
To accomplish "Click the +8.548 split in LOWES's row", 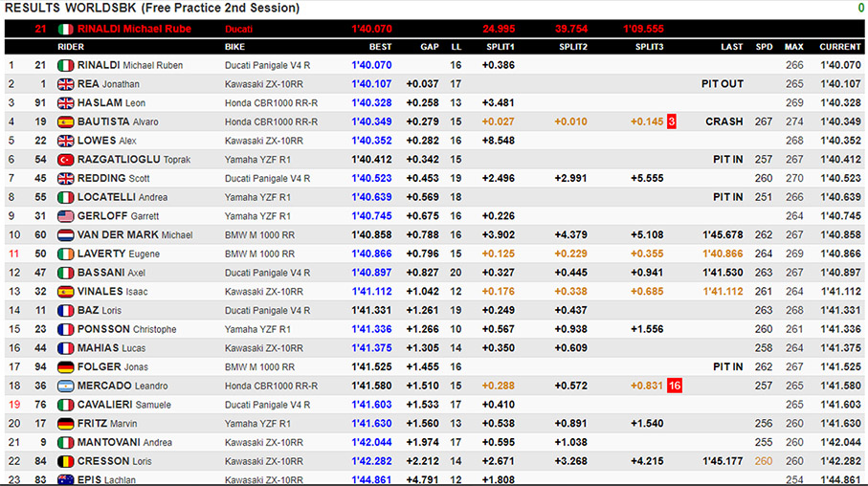I will [499, 141].
